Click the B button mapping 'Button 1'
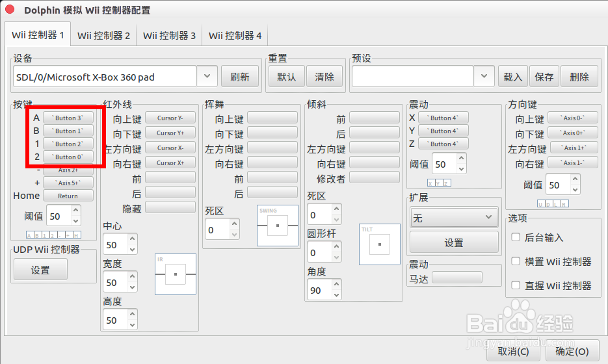The width and height of the screenshot is (608, 364). coord(68,131)
